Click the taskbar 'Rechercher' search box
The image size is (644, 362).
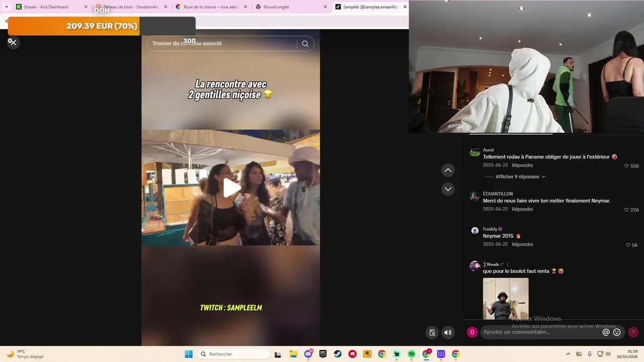coord(234,354)
